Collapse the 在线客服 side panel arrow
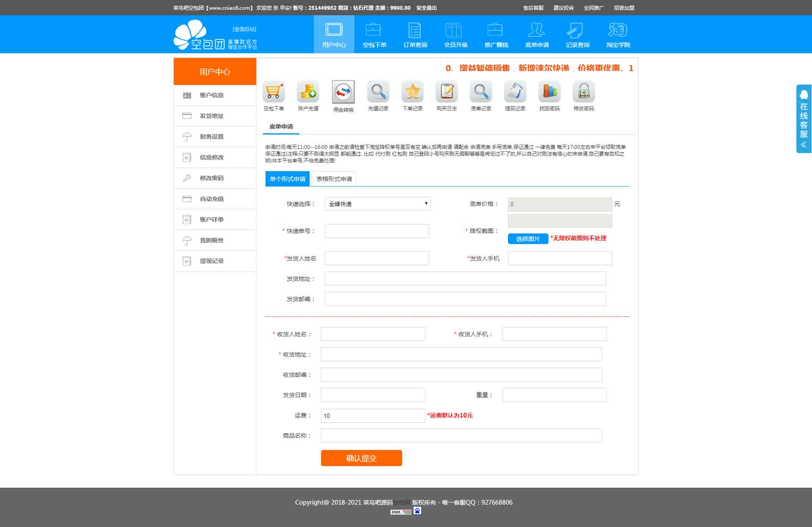 tap(804, 145)
